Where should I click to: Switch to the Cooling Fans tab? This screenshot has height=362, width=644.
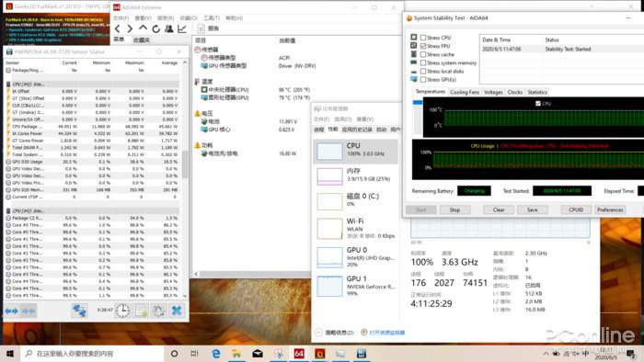(465, 92)
